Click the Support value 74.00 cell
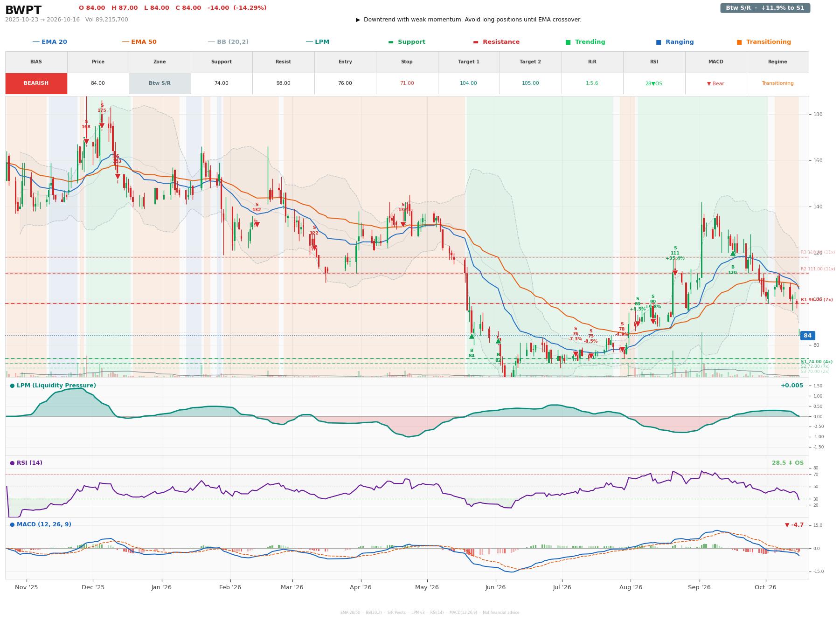Viewport: 840px width, 620px height. coord(222,83)
